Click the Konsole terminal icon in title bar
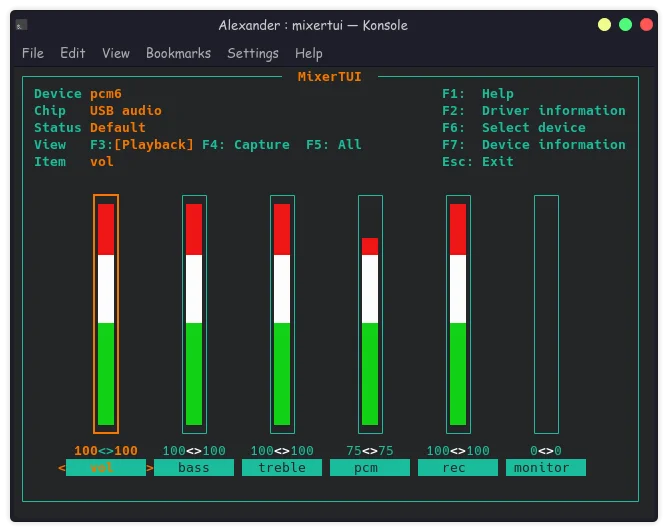The image size is (668, 532). pyautogui.click(x=21, y=25)
